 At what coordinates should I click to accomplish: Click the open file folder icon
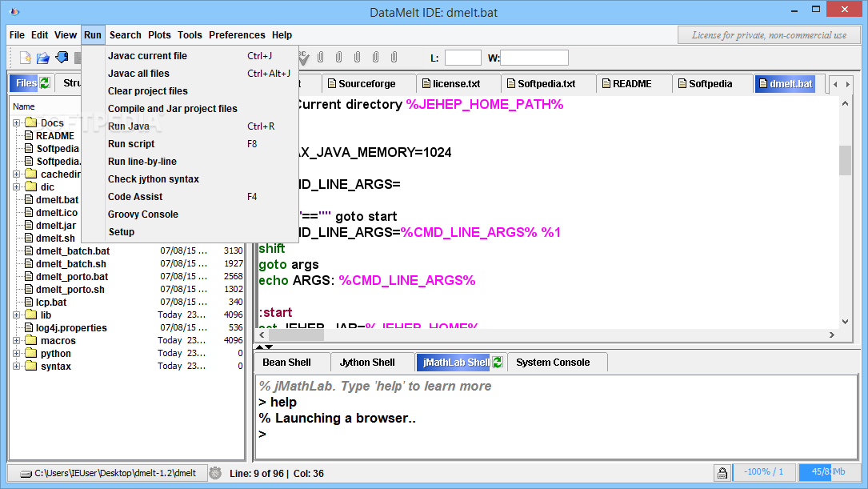[x=43, y=57]
